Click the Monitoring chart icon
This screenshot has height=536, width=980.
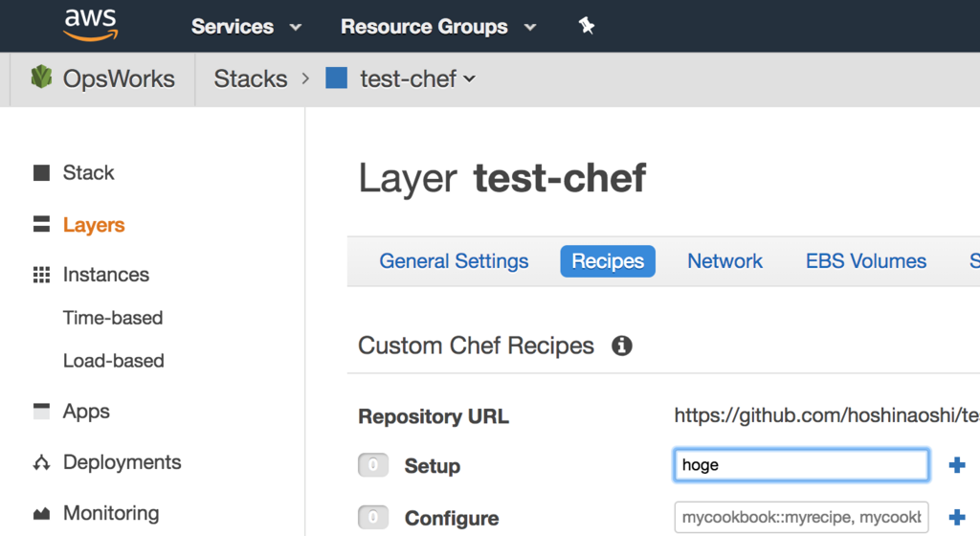[41, 514]
